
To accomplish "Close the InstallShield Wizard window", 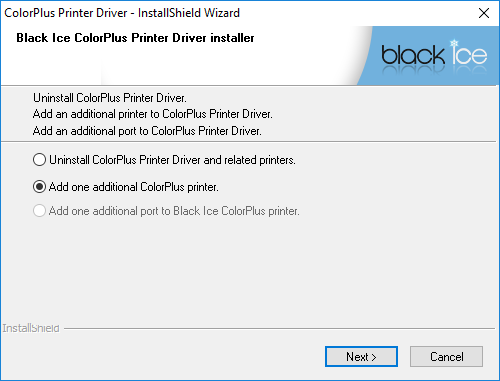I will [484, 13].
